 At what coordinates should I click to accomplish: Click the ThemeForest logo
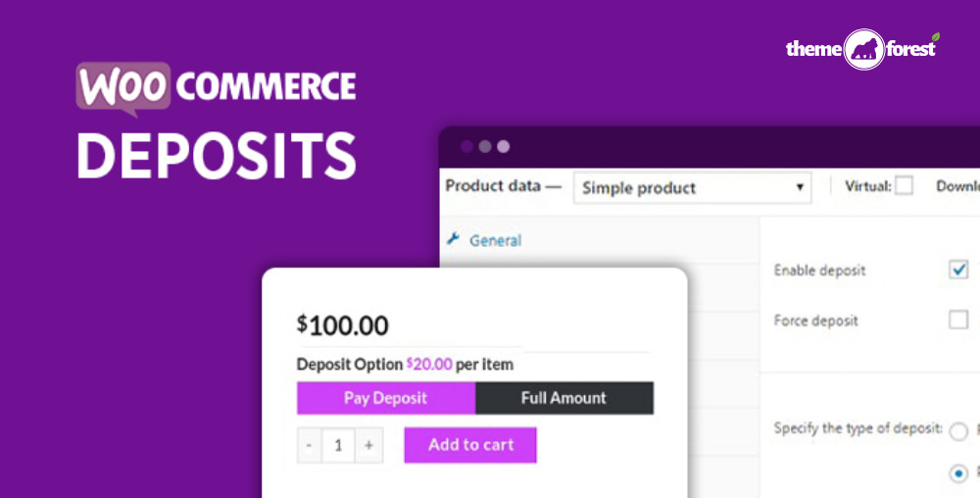click(x=861, y=49)
